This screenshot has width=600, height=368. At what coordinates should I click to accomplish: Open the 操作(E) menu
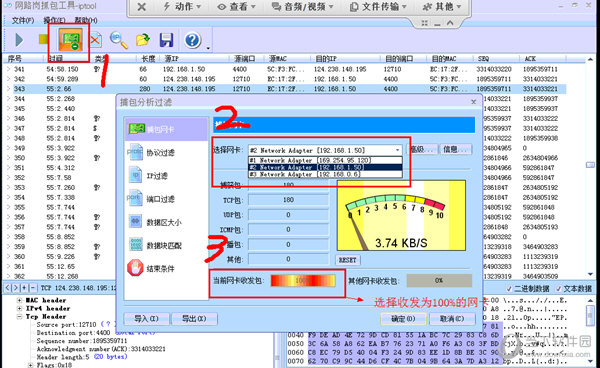pos(54,20)
